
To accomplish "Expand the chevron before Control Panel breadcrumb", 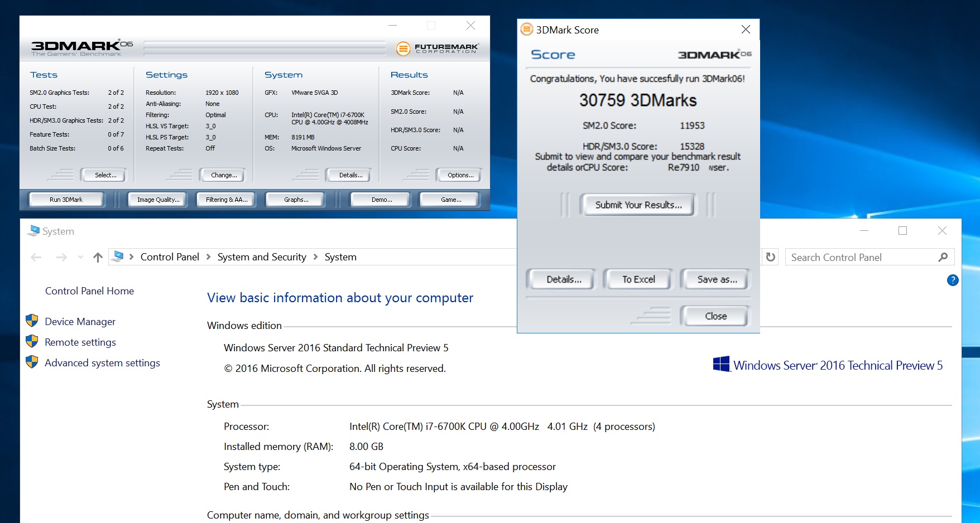I will (132, 257).
